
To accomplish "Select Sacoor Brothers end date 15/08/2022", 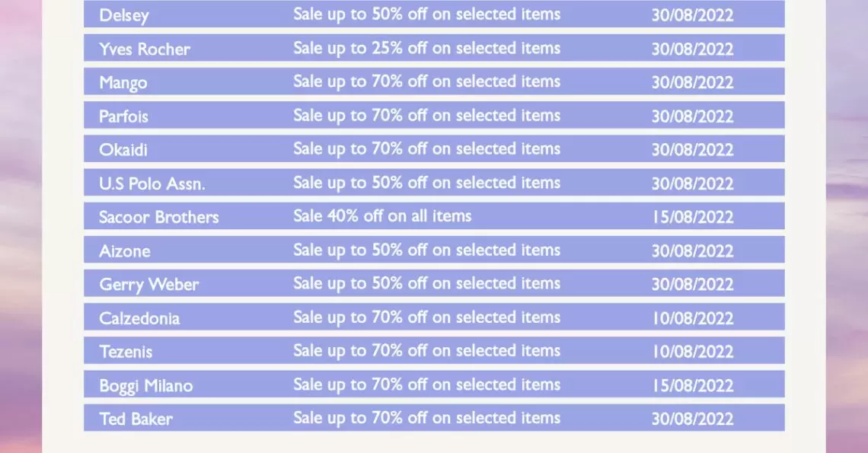I will (693, 217).
